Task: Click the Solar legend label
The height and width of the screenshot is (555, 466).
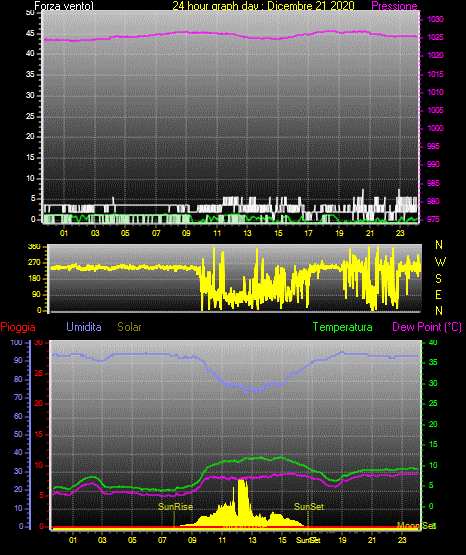Action: (130, 327)
